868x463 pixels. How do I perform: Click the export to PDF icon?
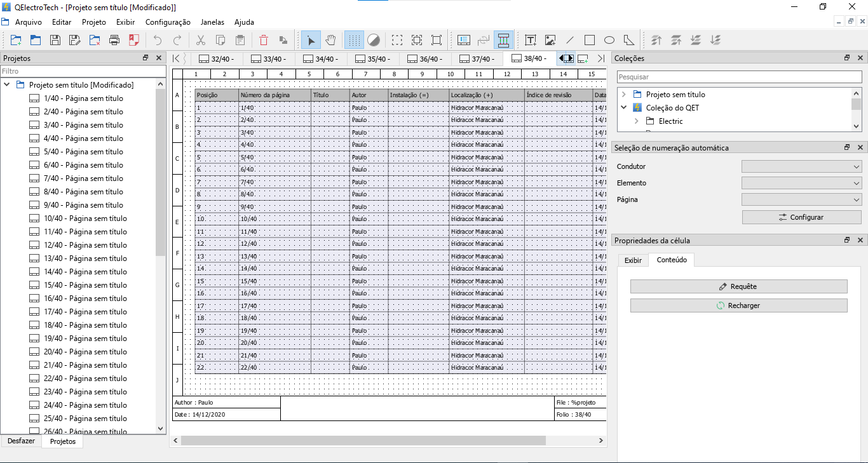click(x=133, y=40)
